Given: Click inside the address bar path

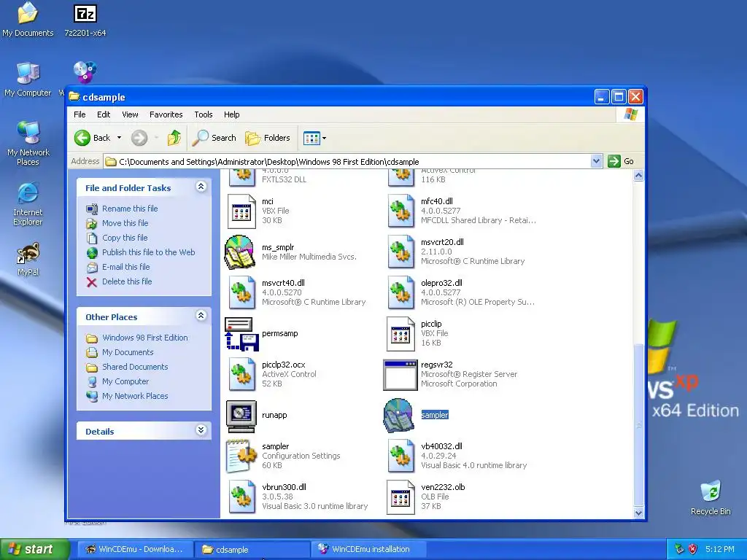Looking at the screenshot, I should (x=347, y=162).
